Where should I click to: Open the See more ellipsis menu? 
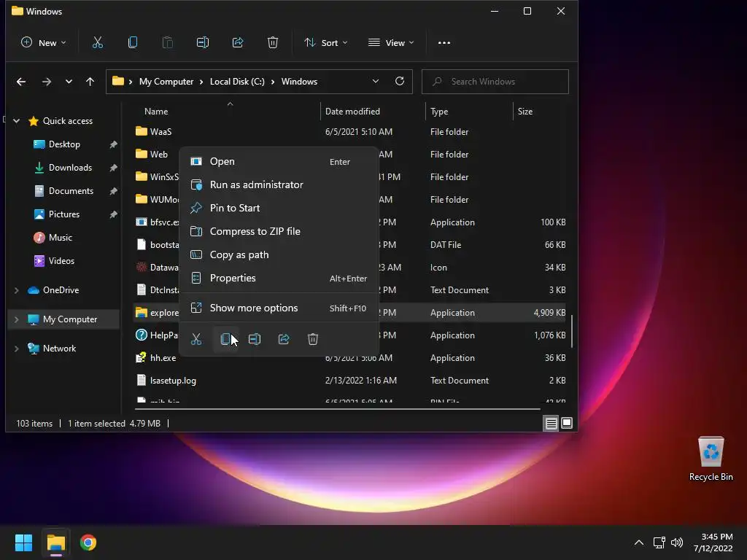[444, 42]
